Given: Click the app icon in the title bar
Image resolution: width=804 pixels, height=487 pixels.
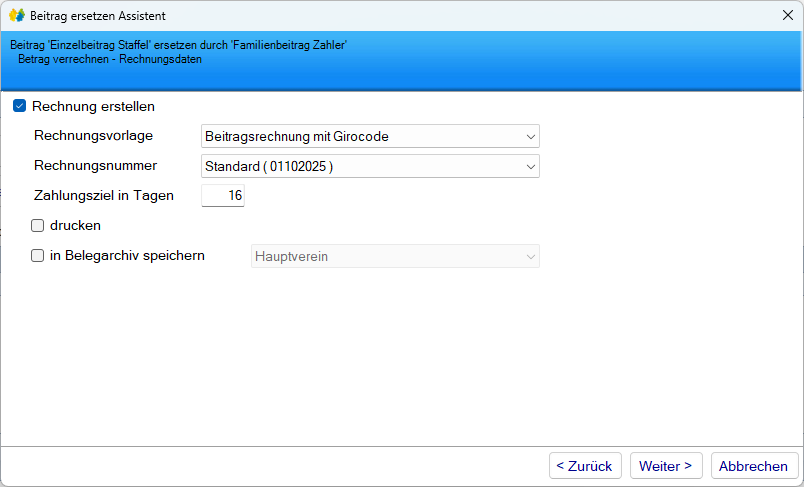Looking at the screenshot, I should (x=17, y=16).
